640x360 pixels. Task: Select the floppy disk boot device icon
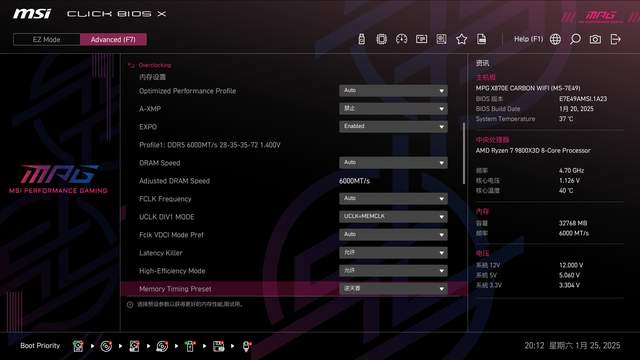pos(218,346)
